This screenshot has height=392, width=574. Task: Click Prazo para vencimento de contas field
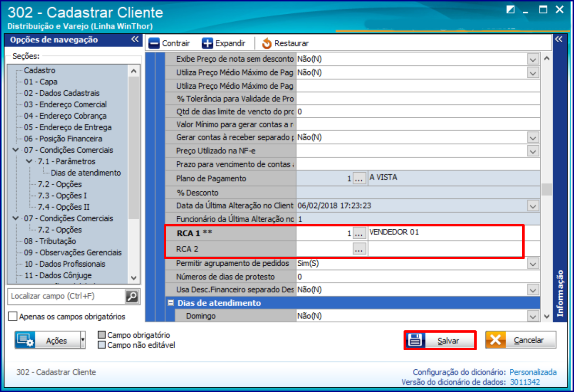click(x=418, y=164)
